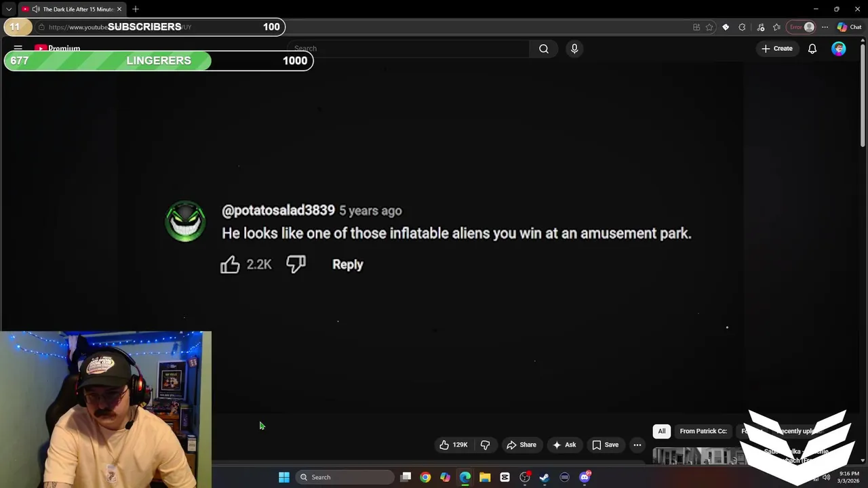Open Steam from taskbar
This screenshot has height=488, width=868.
544,477
